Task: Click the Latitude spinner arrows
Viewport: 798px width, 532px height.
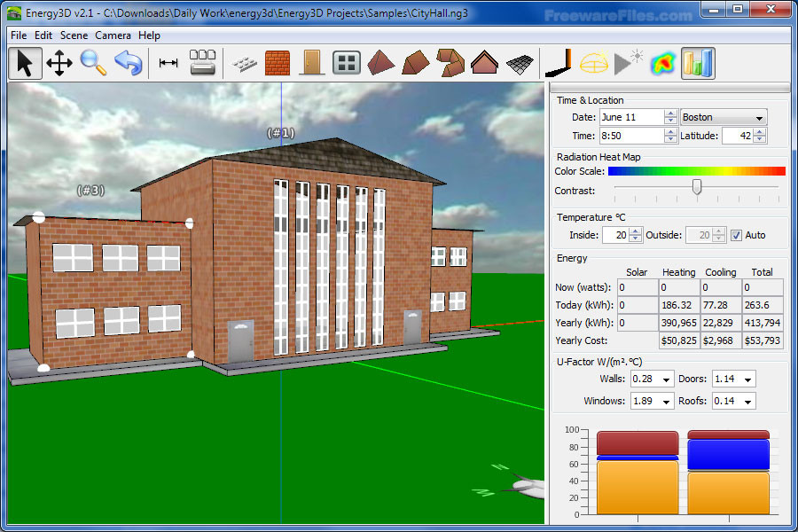Action: click(x=760, y=136)
